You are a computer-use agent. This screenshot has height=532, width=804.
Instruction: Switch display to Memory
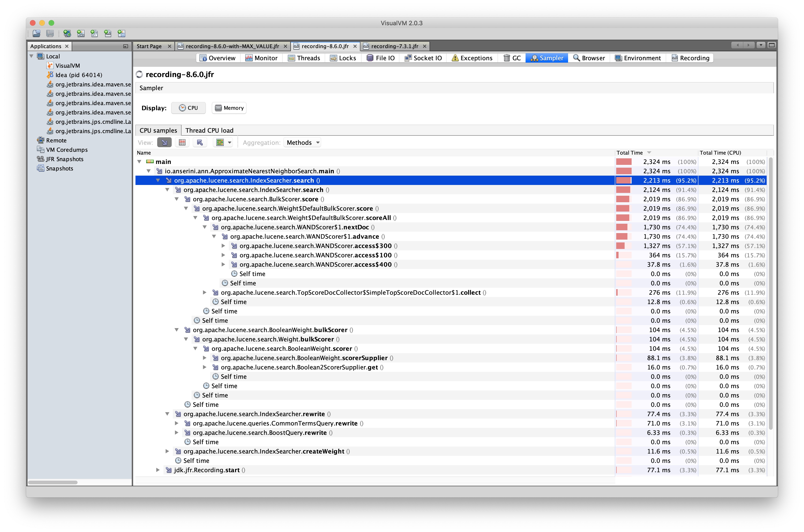point(229,108)
